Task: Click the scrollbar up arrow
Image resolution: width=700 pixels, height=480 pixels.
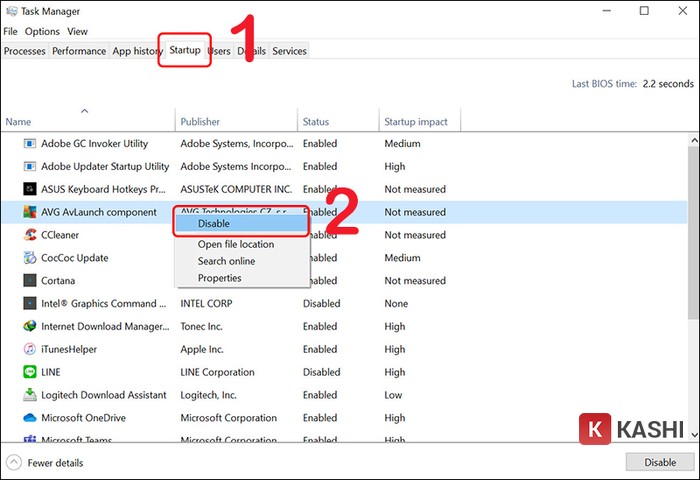Action: (694, 140)
